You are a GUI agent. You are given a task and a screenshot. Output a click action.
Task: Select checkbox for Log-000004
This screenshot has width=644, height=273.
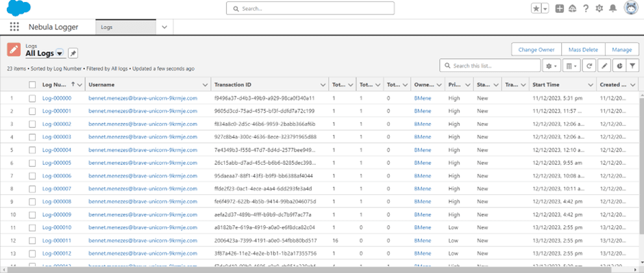(32, 150)
